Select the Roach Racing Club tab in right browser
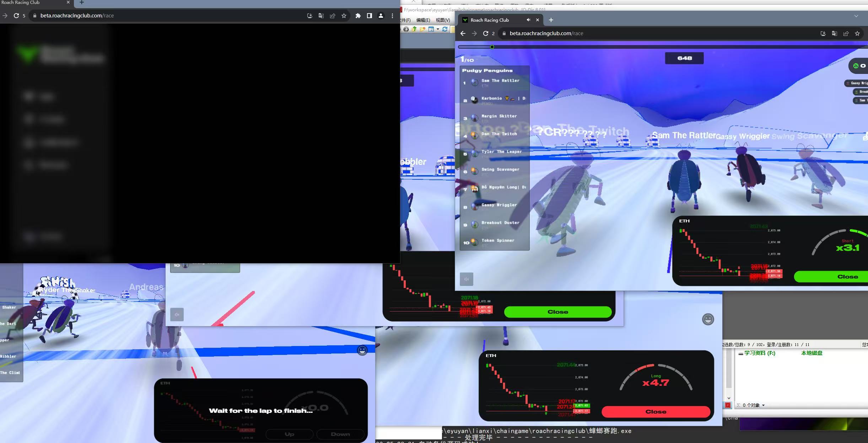Viewport: 868px width, 443px height. pyautogui.click(x=501, y=20)
